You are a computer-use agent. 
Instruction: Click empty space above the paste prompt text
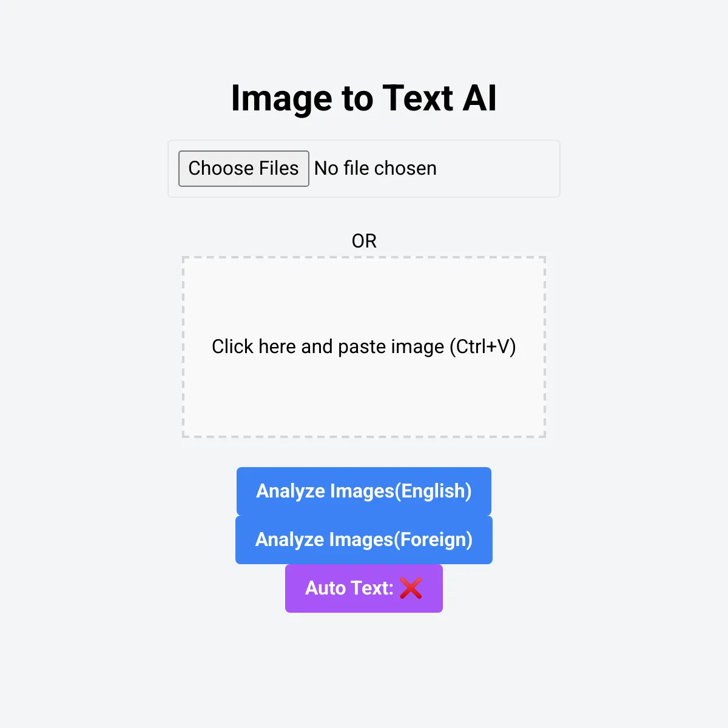coord(364,296)
